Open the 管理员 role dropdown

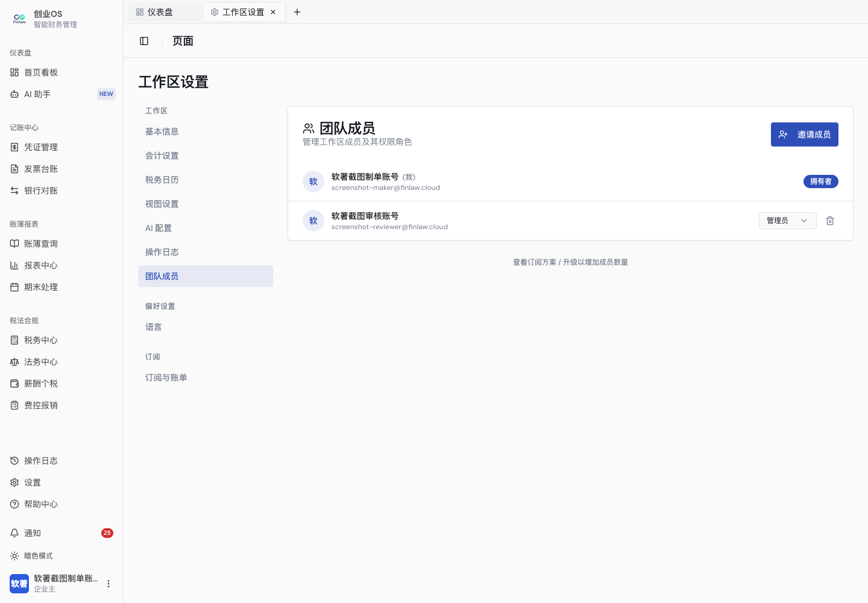pos(787,221)
